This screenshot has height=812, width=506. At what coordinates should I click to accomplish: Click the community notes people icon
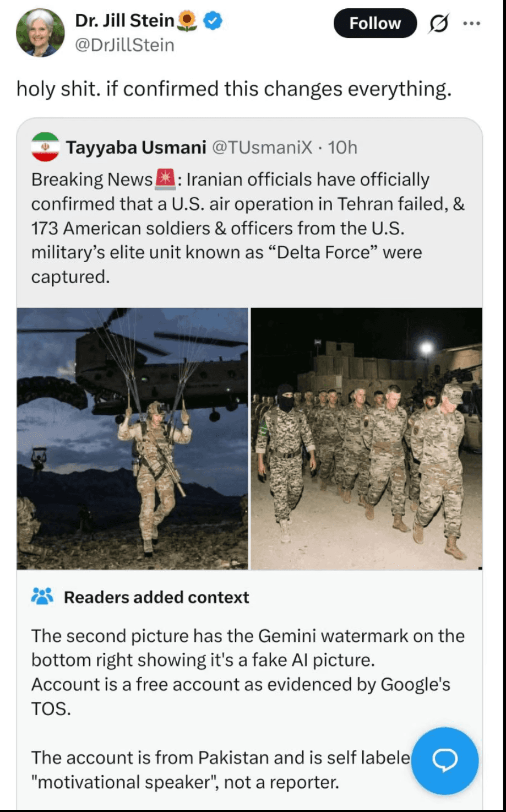pos(42,597)
